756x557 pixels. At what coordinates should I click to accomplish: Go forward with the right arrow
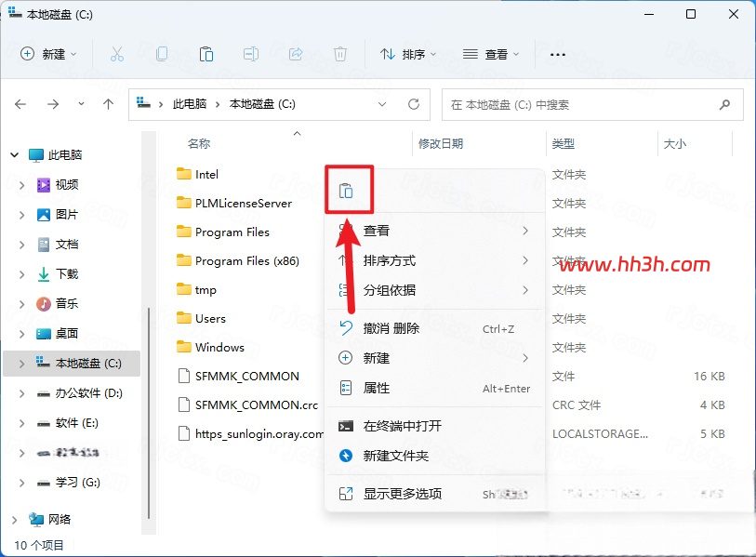point(53,104)
